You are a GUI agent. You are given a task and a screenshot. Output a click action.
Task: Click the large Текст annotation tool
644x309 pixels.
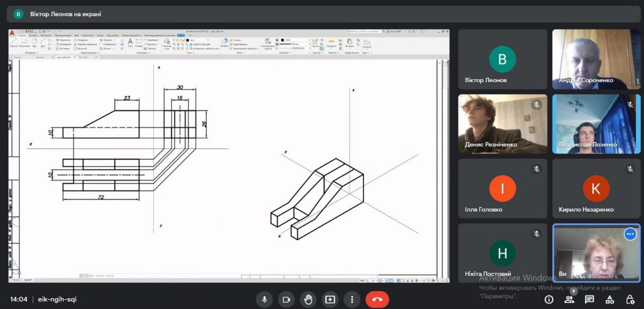click(130, 42)
